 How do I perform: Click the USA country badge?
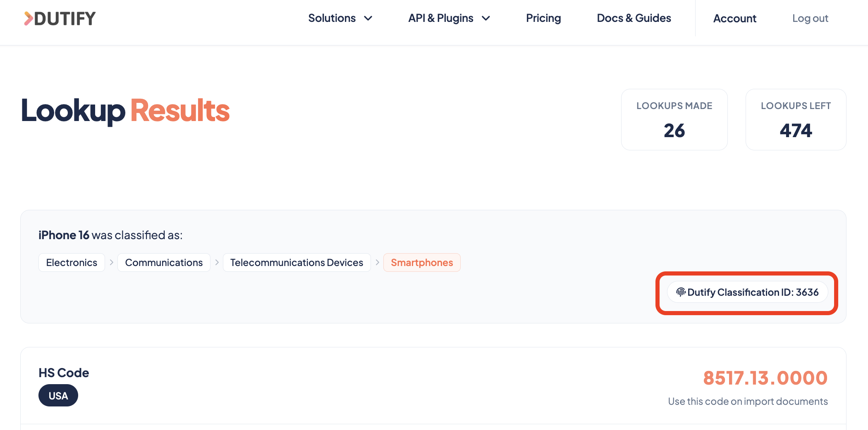[58, 395]
